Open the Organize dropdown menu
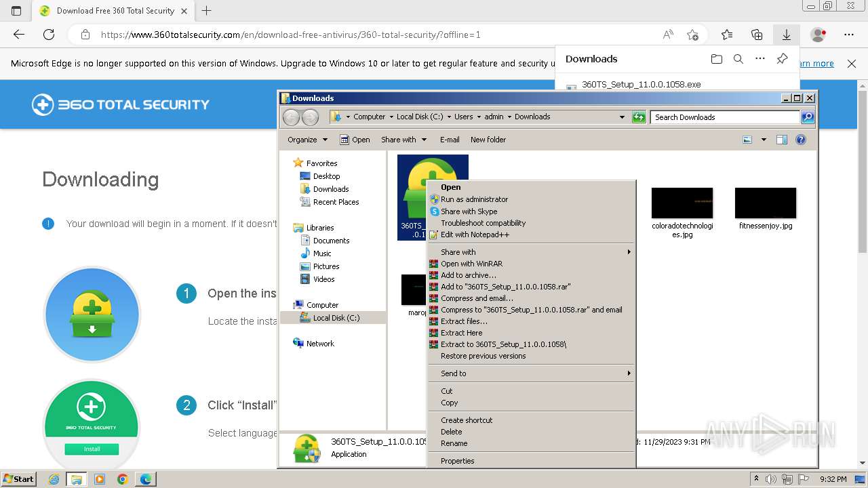This screenshot has height=488, width=868. [307, 140]
